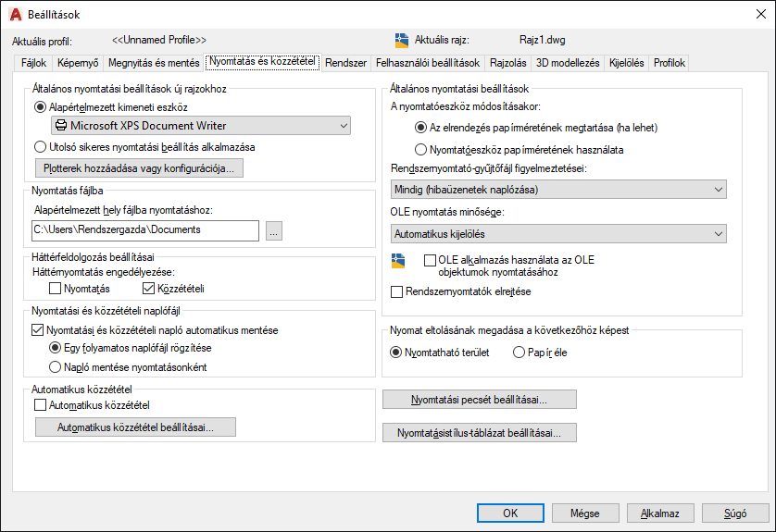This screenshot has height=532, width=776.
Task: Click Nyomtatási pecsét beállításai button
Action: click(x=479, y=400)
